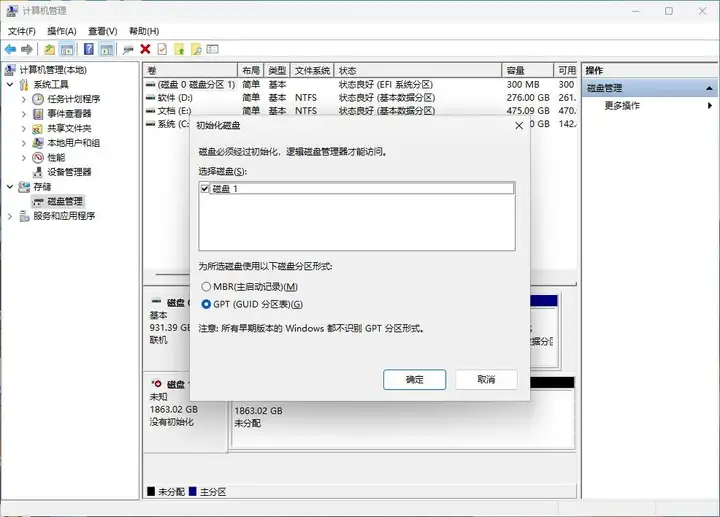The height and width of the screenshot is (517, 720).
Task: Click the last toolbar settings list icon
Action: click(x=213, y=49)
